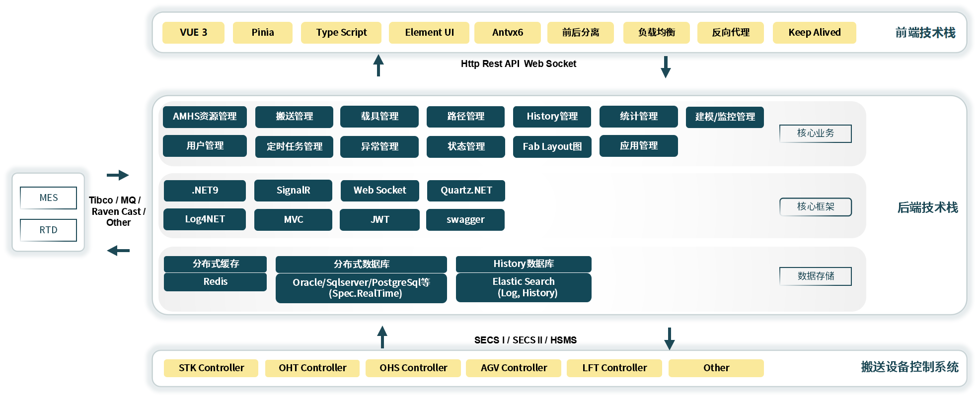Select the swagger block
980x399 pixels.
pos(465,220)
